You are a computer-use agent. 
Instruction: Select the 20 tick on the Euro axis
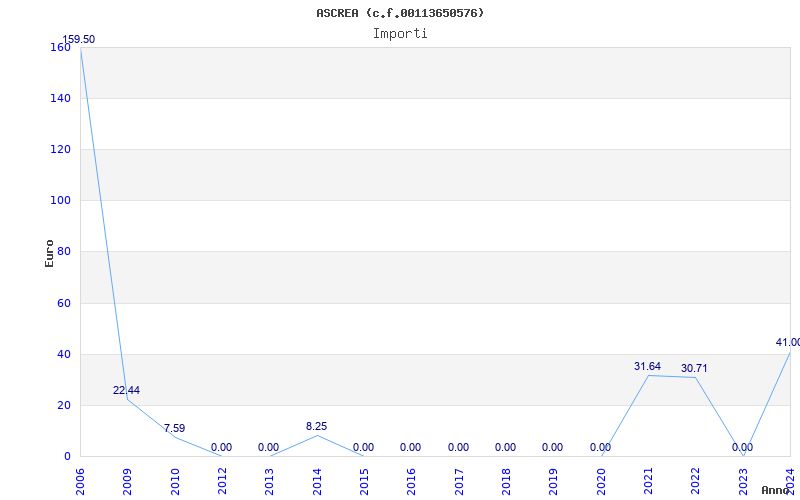click(63, 405)
